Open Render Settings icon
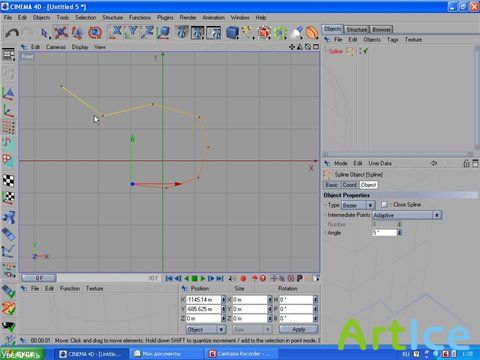Viewport: 480px width, 360px height. tap(214, 32)
